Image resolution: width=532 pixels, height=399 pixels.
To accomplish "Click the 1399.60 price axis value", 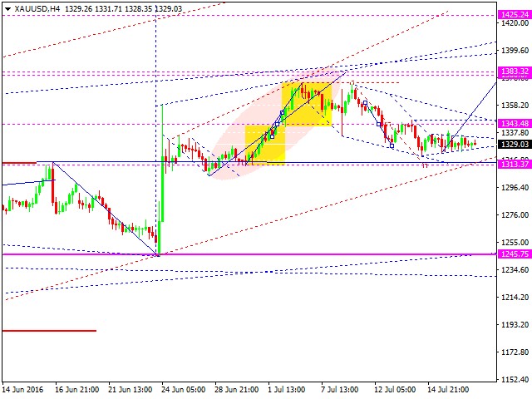I will click(x=515, y=51).
